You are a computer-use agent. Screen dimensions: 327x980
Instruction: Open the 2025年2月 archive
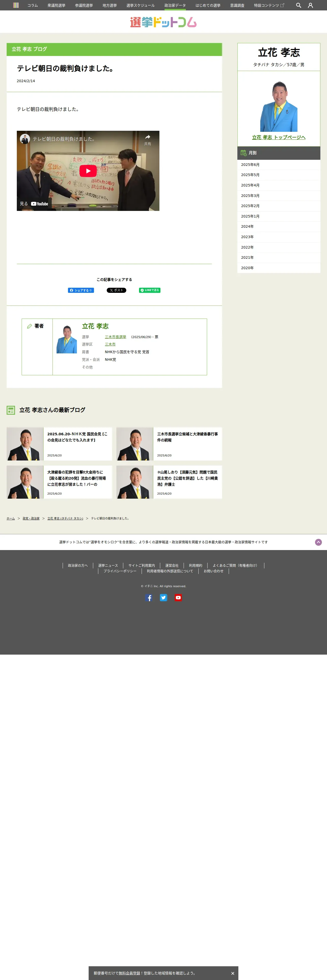tap(279, 206)
